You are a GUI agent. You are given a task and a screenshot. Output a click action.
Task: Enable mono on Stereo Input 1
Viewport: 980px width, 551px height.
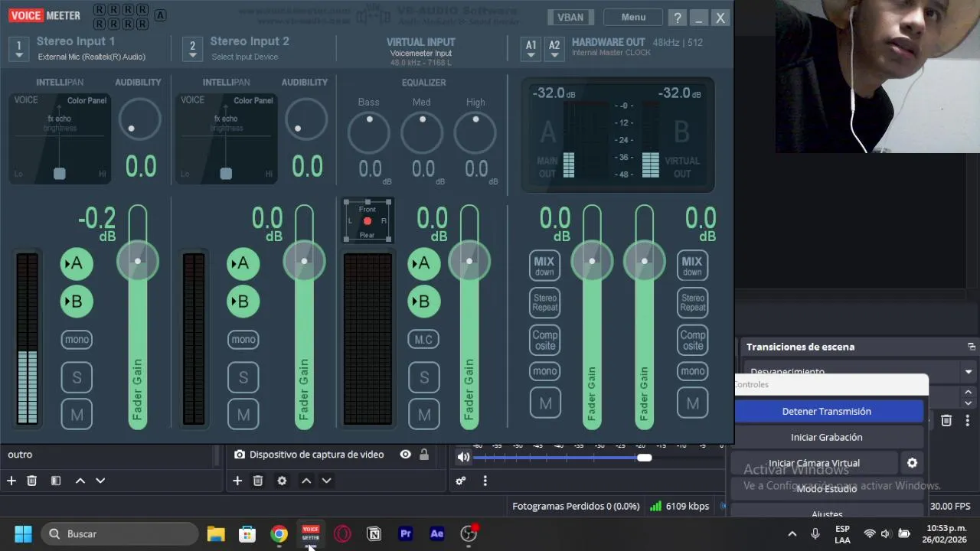(77, 340)
